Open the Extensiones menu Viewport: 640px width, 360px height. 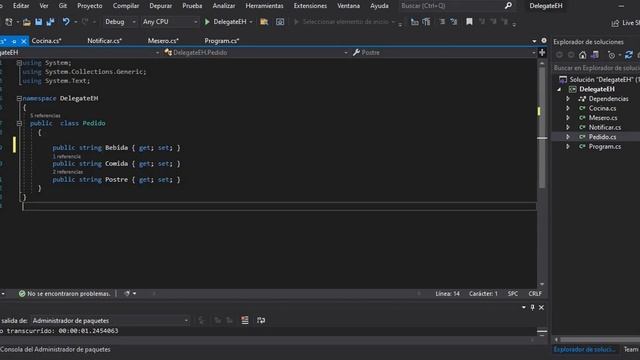pos(310,6)
